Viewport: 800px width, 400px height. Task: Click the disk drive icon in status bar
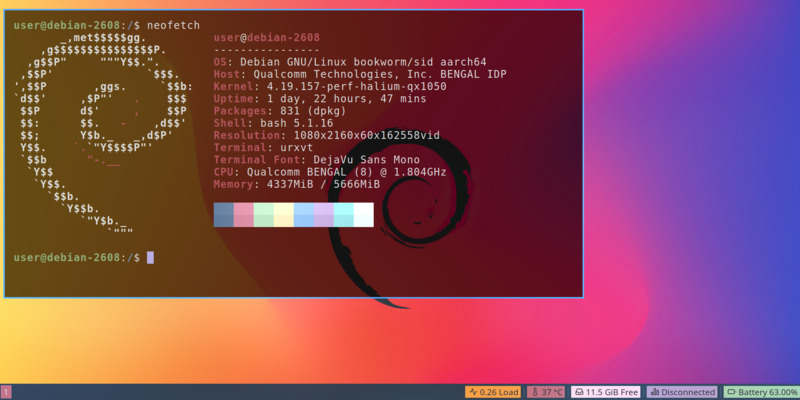click(580, 392)
